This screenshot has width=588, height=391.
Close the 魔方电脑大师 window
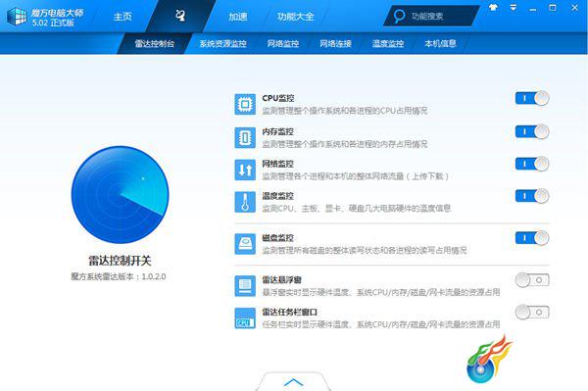point(574,8)
